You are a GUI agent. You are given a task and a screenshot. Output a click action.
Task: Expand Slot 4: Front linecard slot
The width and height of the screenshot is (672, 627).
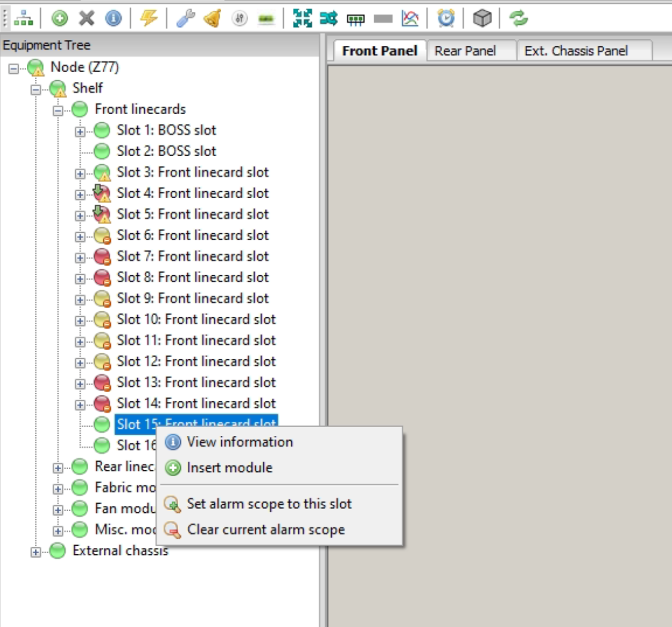(80, 194)
